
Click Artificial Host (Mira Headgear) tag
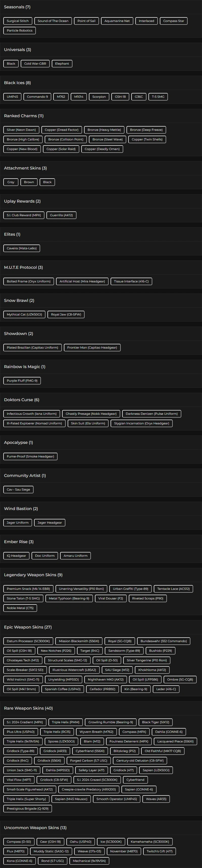(x=82, y=281)
